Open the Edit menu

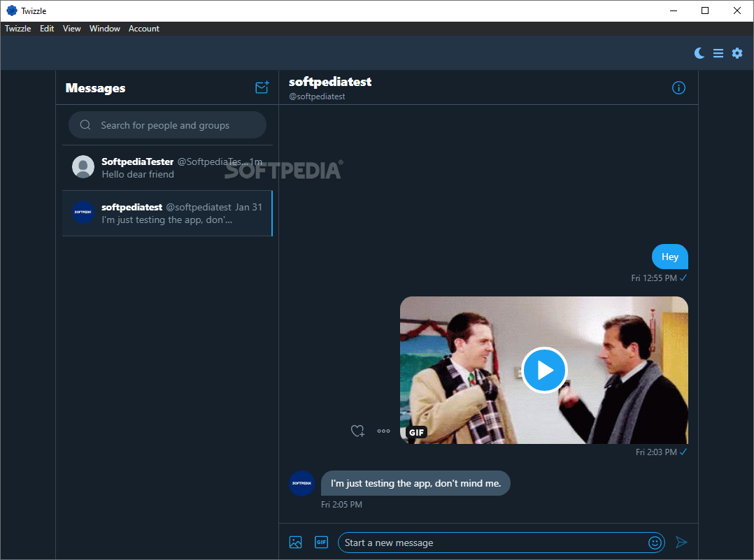tap(47, 29)
